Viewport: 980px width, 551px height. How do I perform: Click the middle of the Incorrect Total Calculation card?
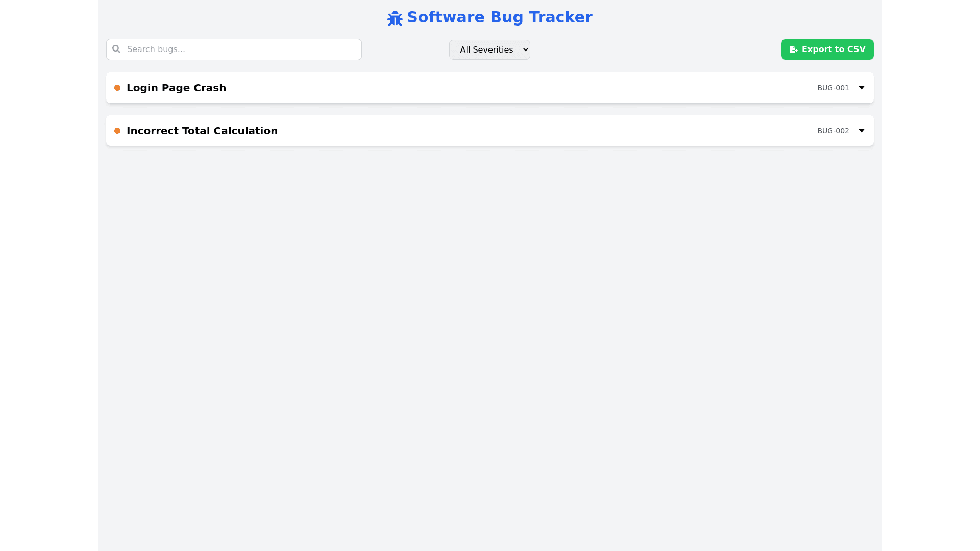pyautogui.click(x=489, y=131)
